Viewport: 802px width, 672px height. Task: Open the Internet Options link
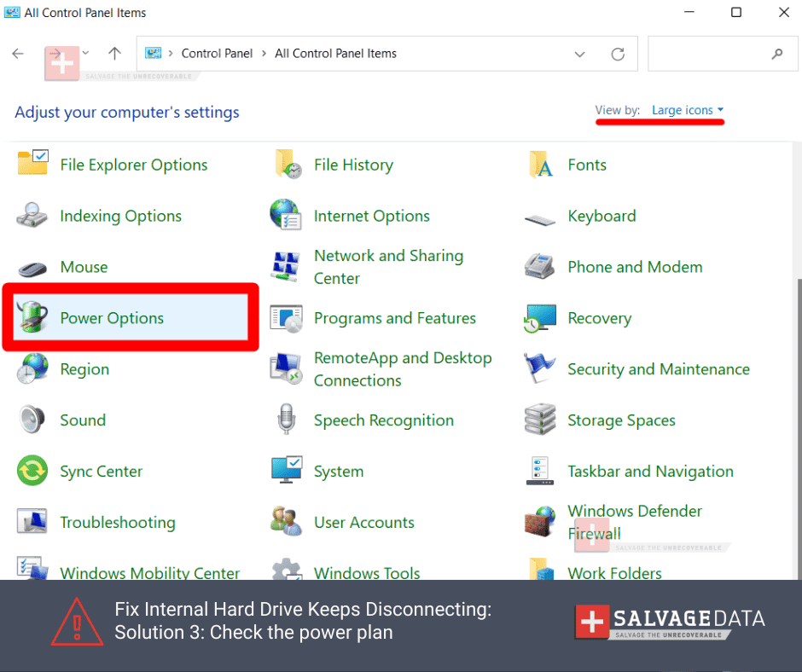[372, 216]
